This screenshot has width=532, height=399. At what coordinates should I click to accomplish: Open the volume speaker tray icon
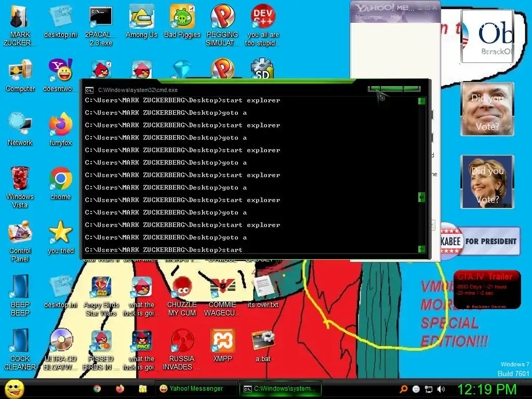point(441,389)
